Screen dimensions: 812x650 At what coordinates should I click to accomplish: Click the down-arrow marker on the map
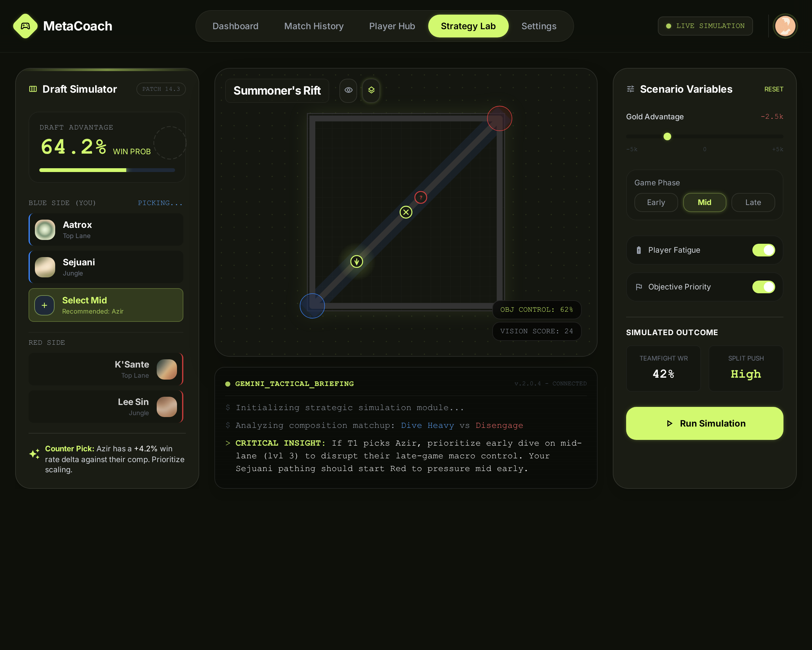coord(356,262)
